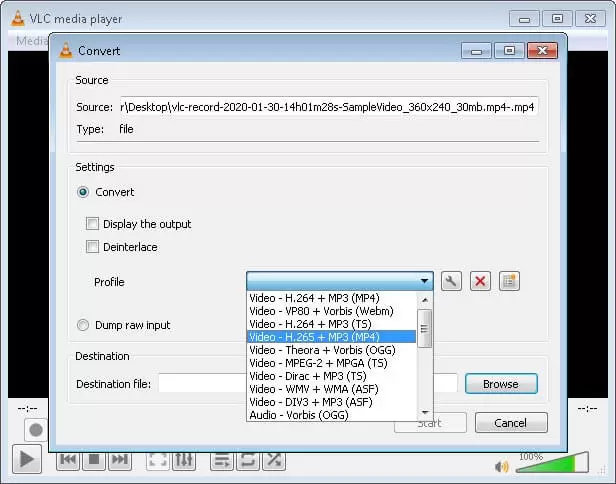This screenshot has height=484, width=616.
Task: Toggle loop playback mode
Action: coord(248,460)
